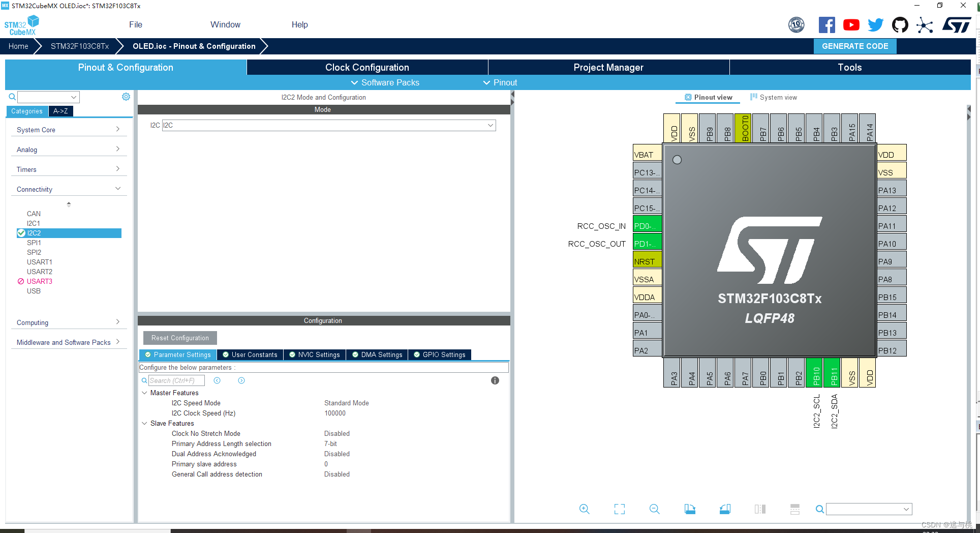The height and width of the screenshot is (533, 980).
Task: Open the Facebook icon link
Action: point(826,25)
